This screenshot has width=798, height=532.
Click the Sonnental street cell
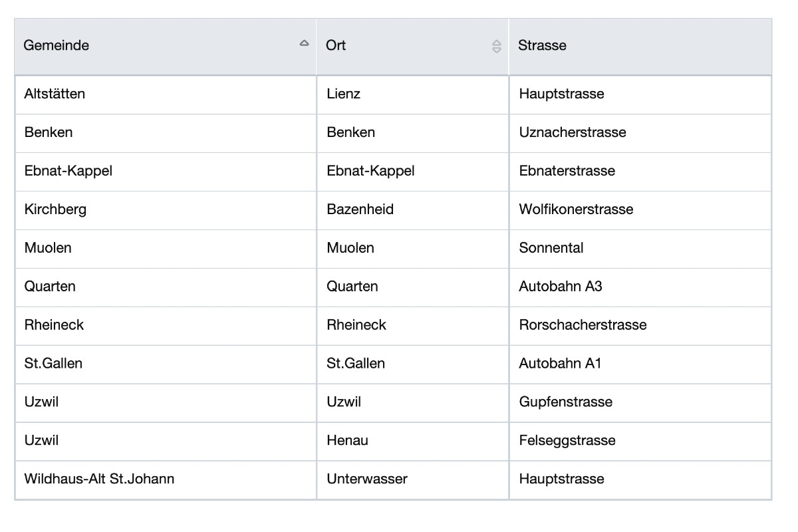[551, 248]
